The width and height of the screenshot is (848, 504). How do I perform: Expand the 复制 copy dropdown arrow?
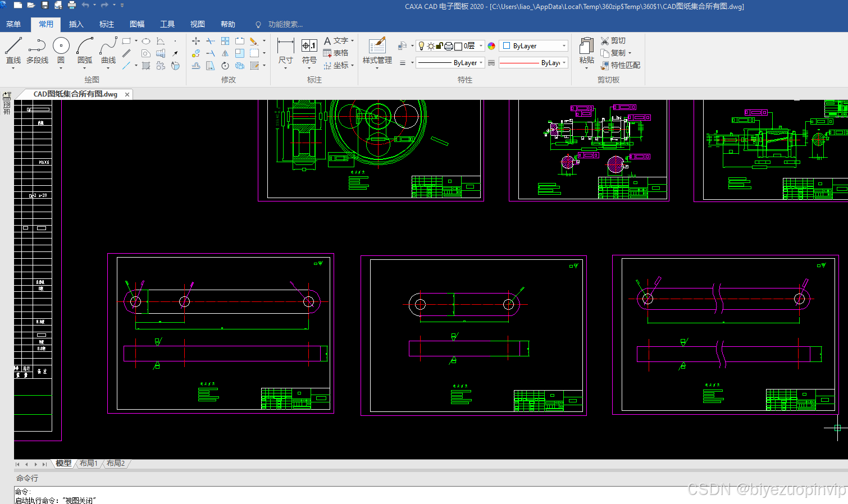click(x=630, y=53)
